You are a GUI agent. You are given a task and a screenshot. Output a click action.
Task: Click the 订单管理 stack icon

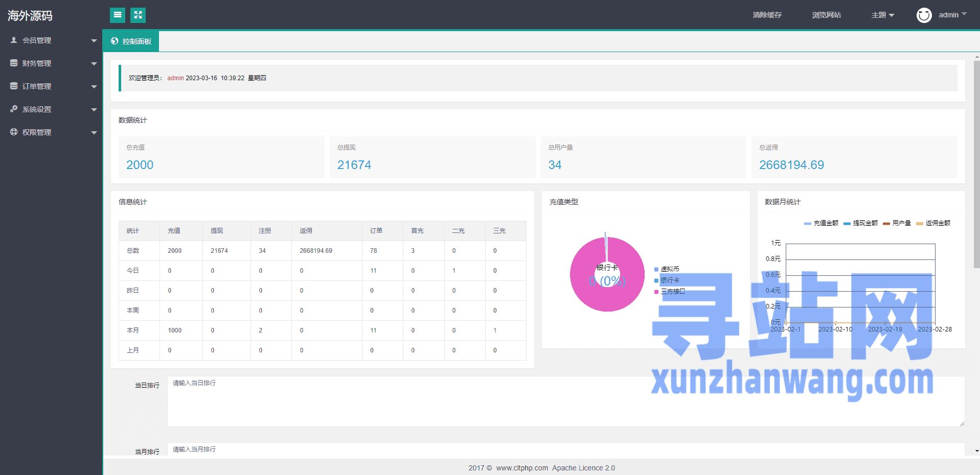(x=14, y=86)
